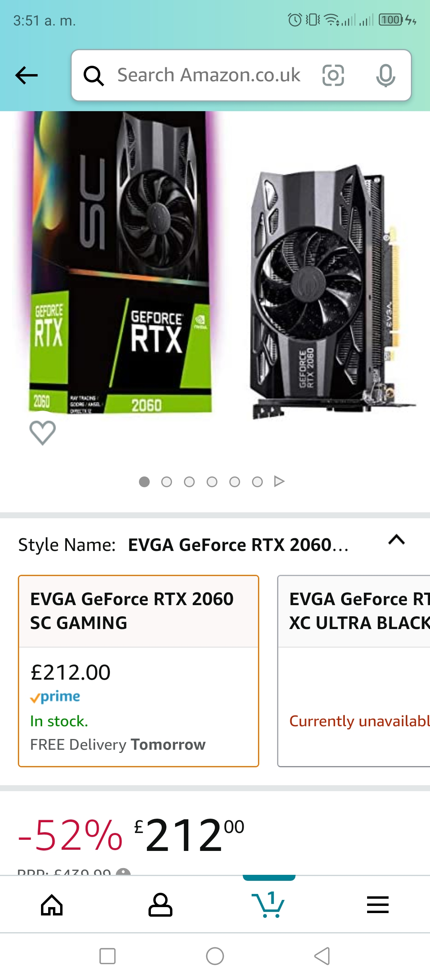Tap the microphone voice search icon
Image resolution: width=430 pixels, height=980 pixels.
coord(385,75)
